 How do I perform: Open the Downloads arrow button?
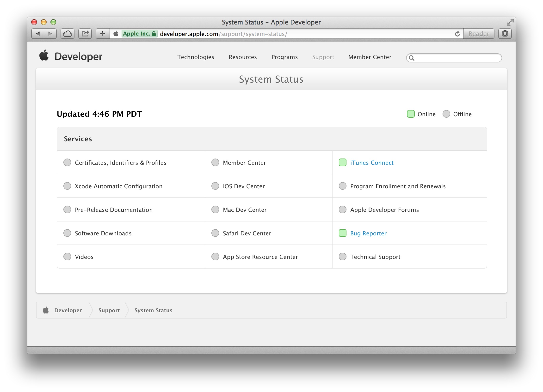[x=505, y=34]
